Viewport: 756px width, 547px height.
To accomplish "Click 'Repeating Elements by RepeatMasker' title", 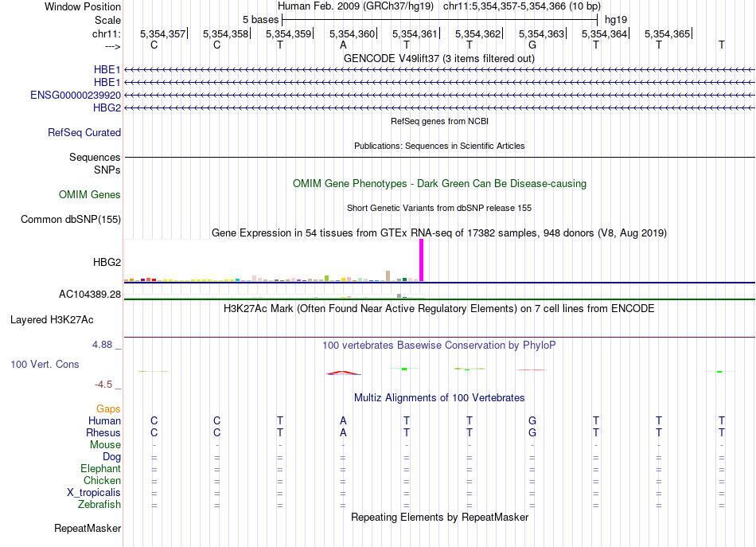I will (x=440, y=517).
